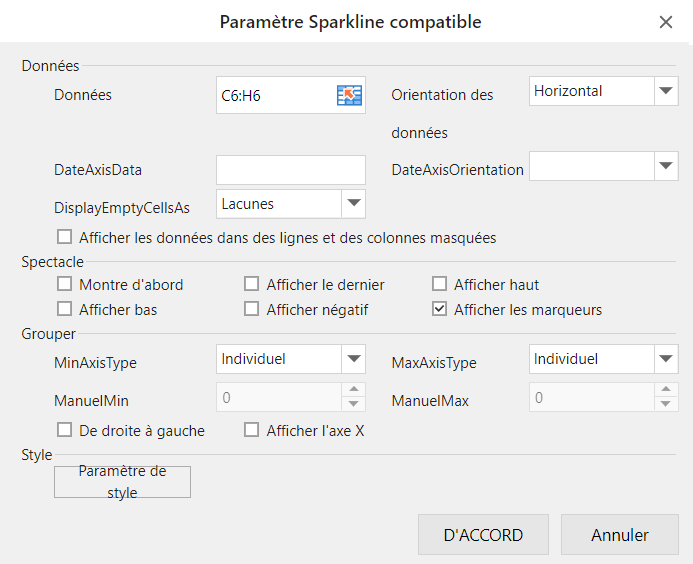Close the Paramètre Sparkline compatible dialog
693x564 pixels.
[666, 22]
